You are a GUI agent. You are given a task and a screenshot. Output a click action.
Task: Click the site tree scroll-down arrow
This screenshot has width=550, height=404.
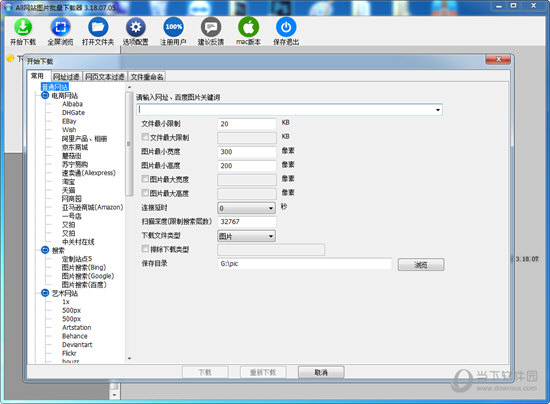pyautogui.click(x=129, y=358)
